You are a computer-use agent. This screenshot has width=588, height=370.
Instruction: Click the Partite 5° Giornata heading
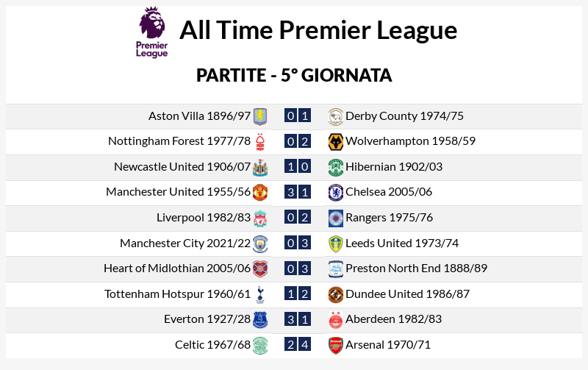pos(294,76)
